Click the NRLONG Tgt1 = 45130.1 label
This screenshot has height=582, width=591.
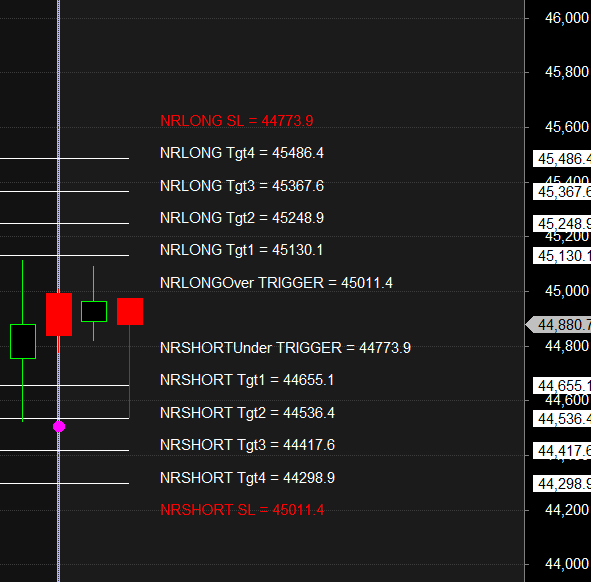[241, 250]
